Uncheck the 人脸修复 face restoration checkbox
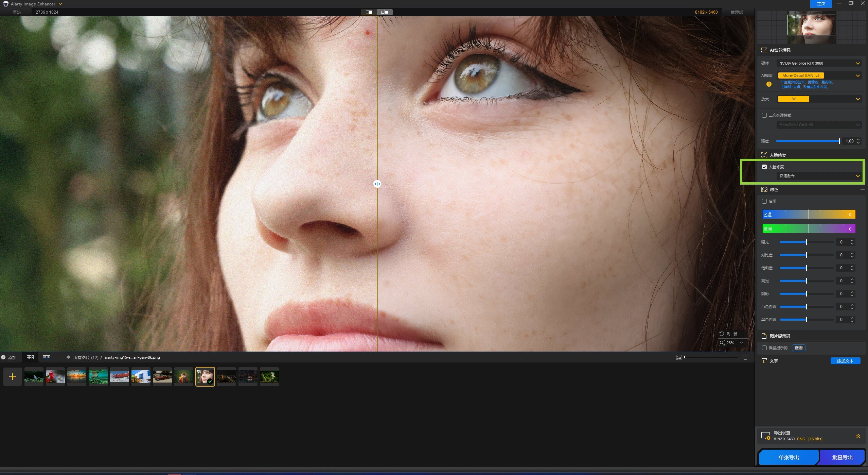868x475 pixels. click(764, 167)
